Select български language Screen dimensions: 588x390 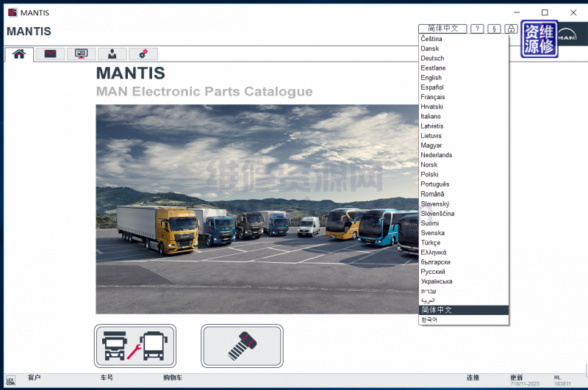coord(464,262)
